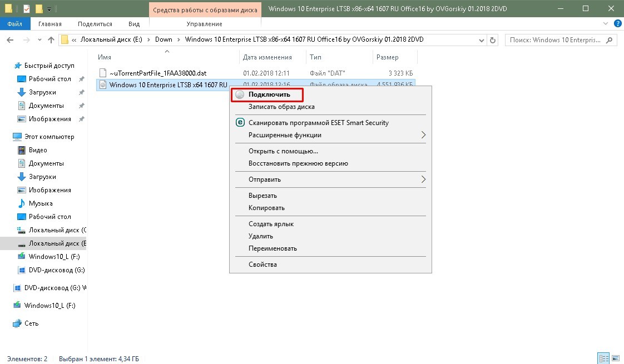Choose Создать ярлык
The image size is (624, 364).
271,224
